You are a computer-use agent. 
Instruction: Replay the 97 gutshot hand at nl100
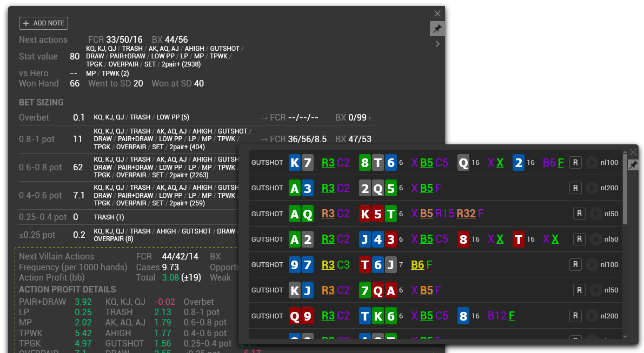(x=592, y=265)
